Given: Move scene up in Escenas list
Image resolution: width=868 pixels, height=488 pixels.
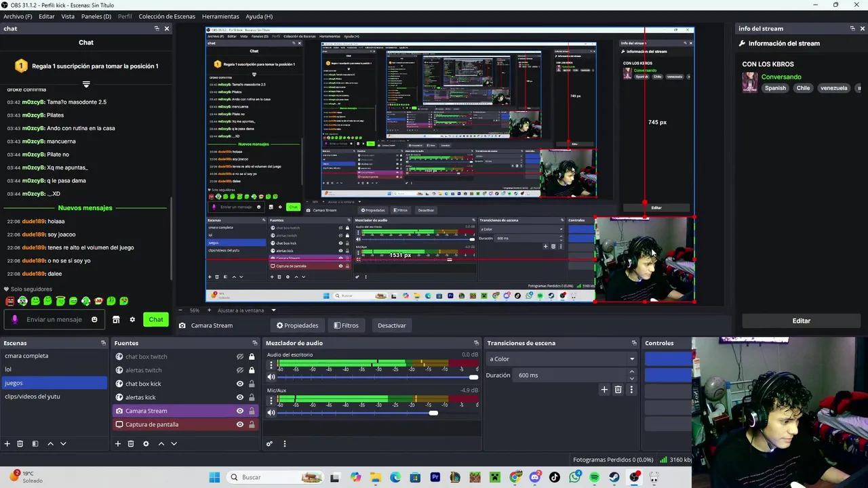Looking at the screenshot, I should coord(50,444).
